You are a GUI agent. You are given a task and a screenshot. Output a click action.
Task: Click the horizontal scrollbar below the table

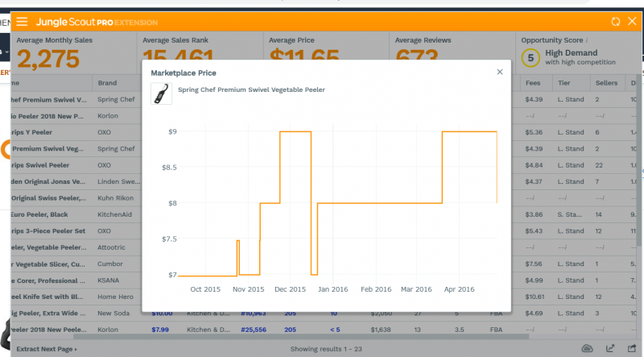[x=301, y=337]
